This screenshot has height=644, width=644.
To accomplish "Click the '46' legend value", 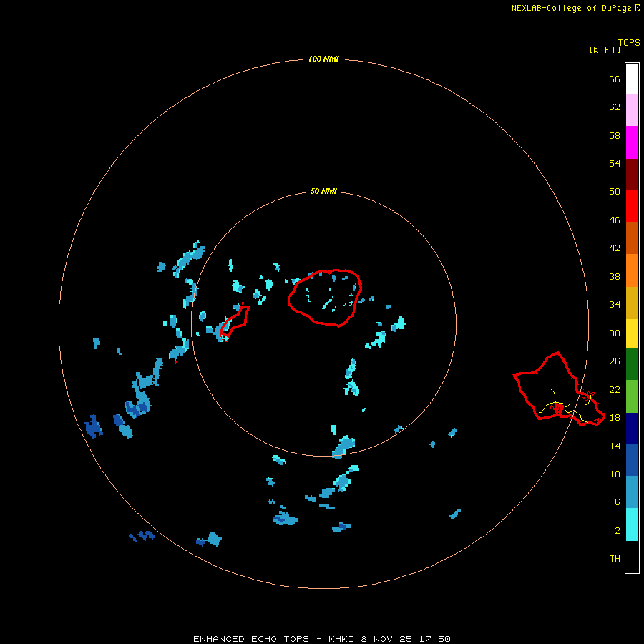I will pyautogui.click(x=615, y=220).
